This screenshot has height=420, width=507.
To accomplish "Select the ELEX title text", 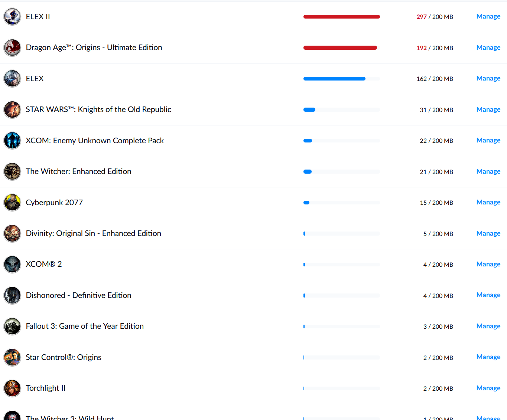I will [x=35, y=79].
